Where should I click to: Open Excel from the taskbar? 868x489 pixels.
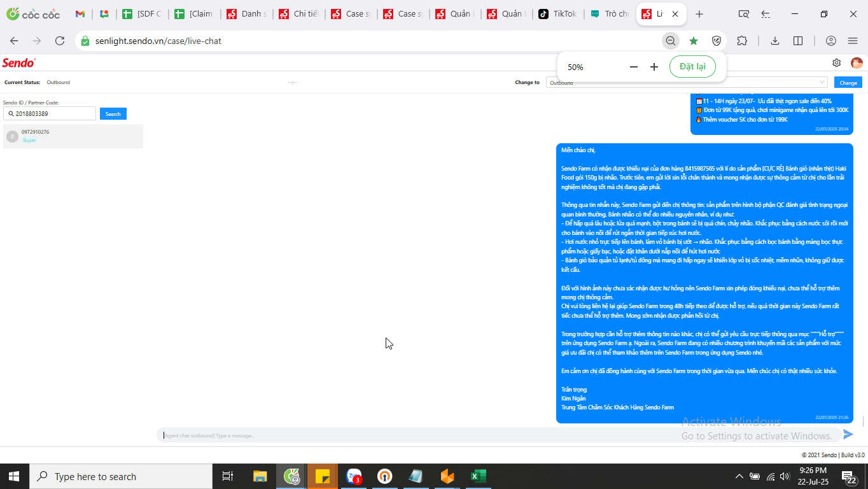[479, 476]
